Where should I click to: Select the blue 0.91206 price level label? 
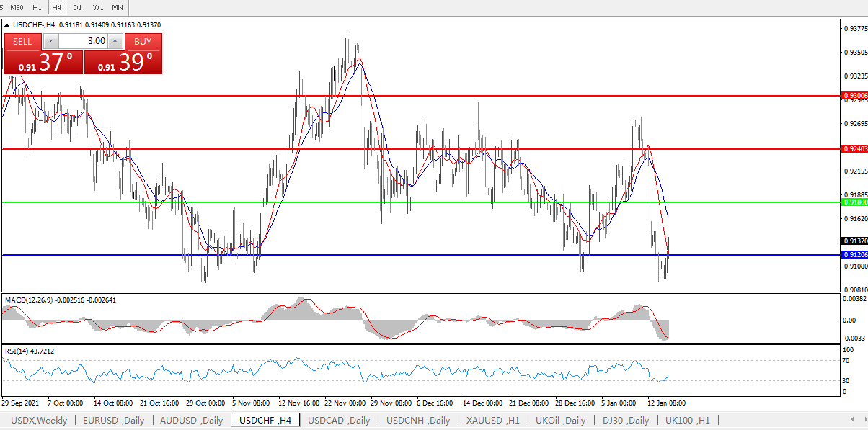click(854, 255)
